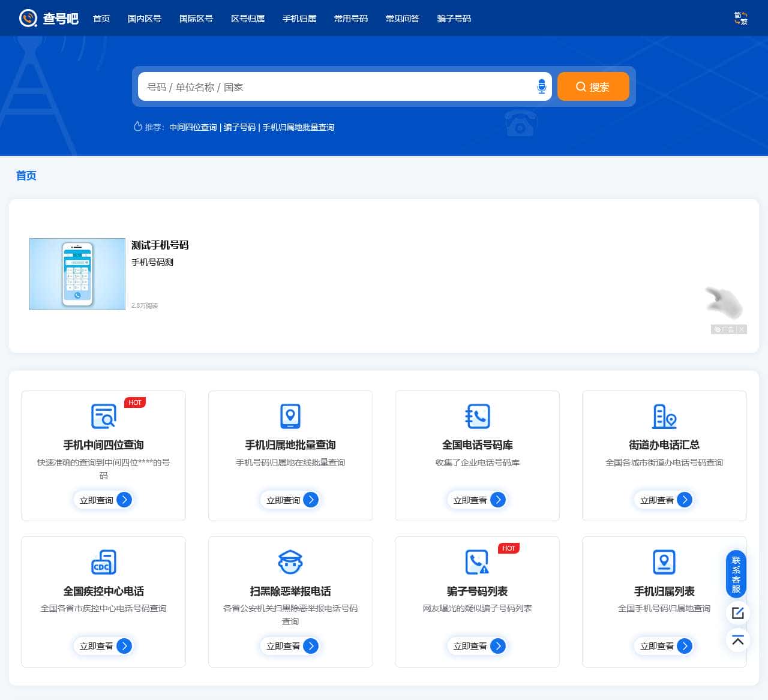The width and height of the screenshot is (768, 700).
Task: Click the 扫黑除恶举报电话 police icon
Action: (290, 562)
